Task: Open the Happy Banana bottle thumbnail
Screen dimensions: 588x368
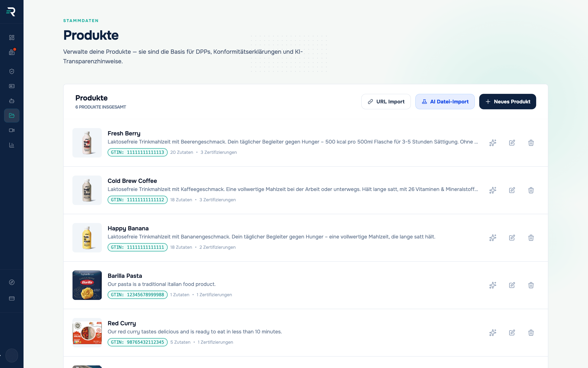Action: click(x=87, y=238)
